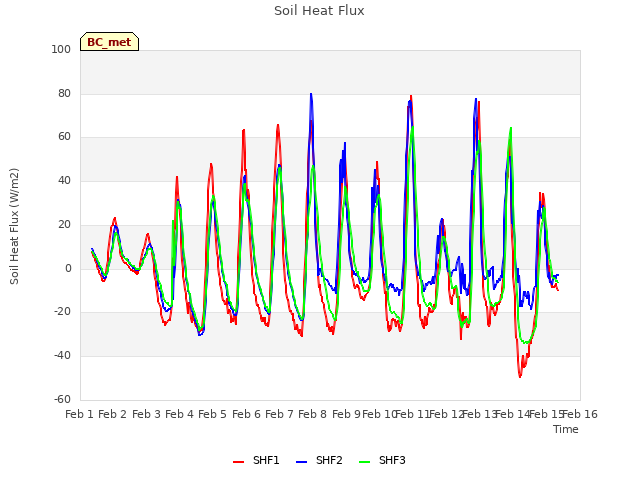Click the Soil Heat Flux chart title
This screenshot has width=640, height=480.
click(319, 11)
